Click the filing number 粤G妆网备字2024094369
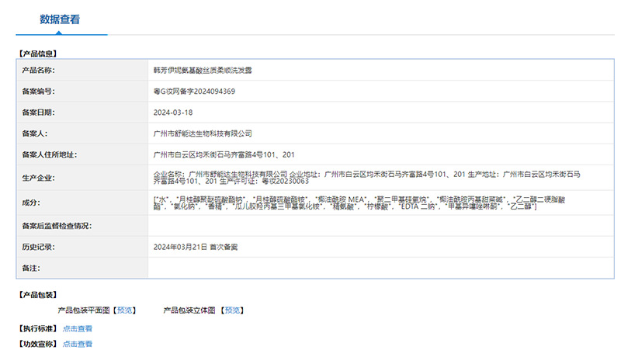This screenshot has width=621, height=364. (194, 91)
